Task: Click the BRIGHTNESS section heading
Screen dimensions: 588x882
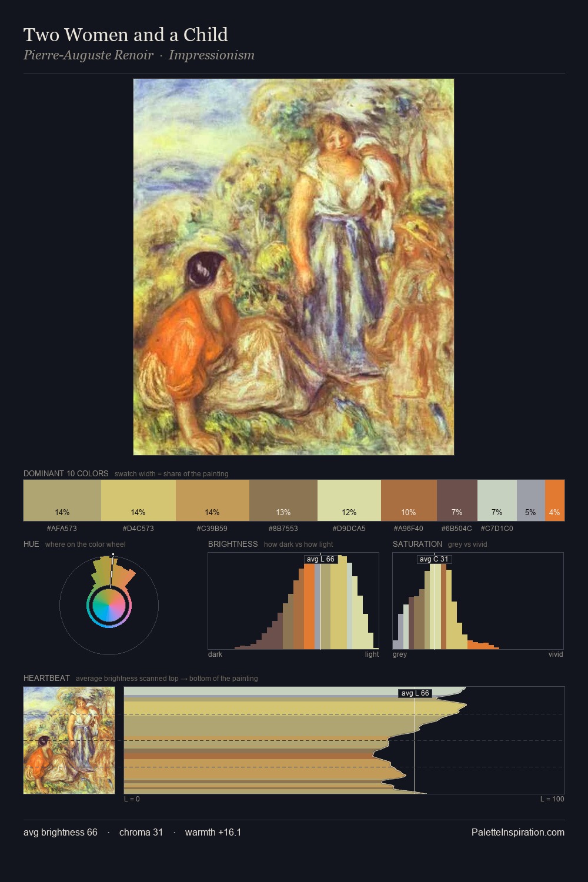Action: coord(233,544)
